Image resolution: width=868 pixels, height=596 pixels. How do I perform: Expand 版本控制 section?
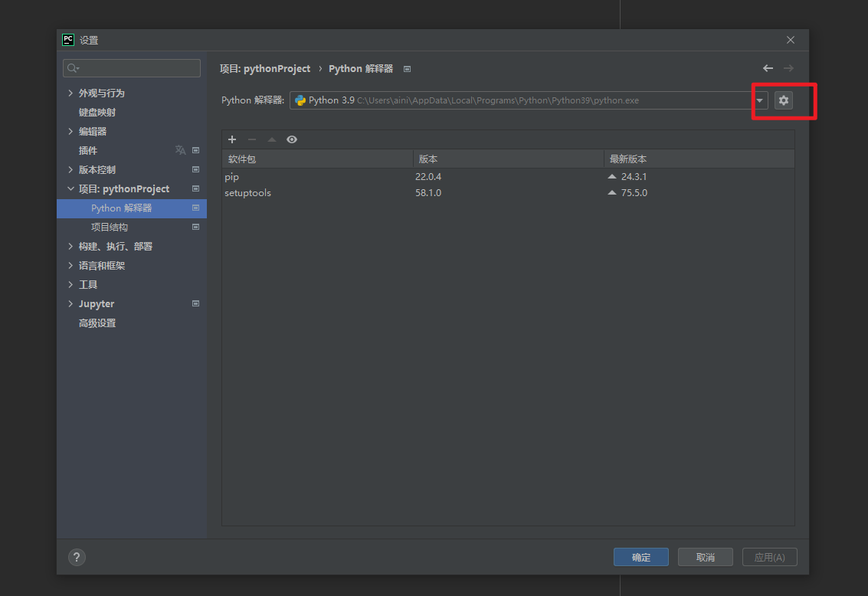70,169
